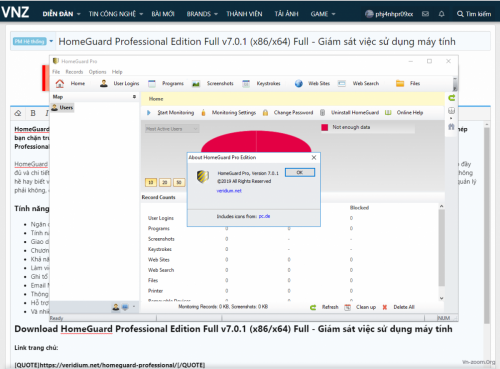This screenshot has width=500, height=369.
Task: Open the Screenshots picture icon
Action: pos(196,84)
